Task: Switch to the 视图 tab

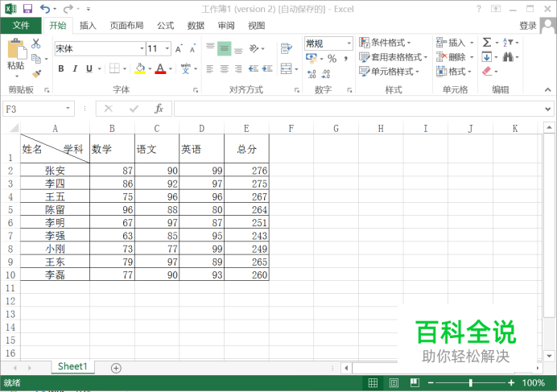Action: (256, 26)
